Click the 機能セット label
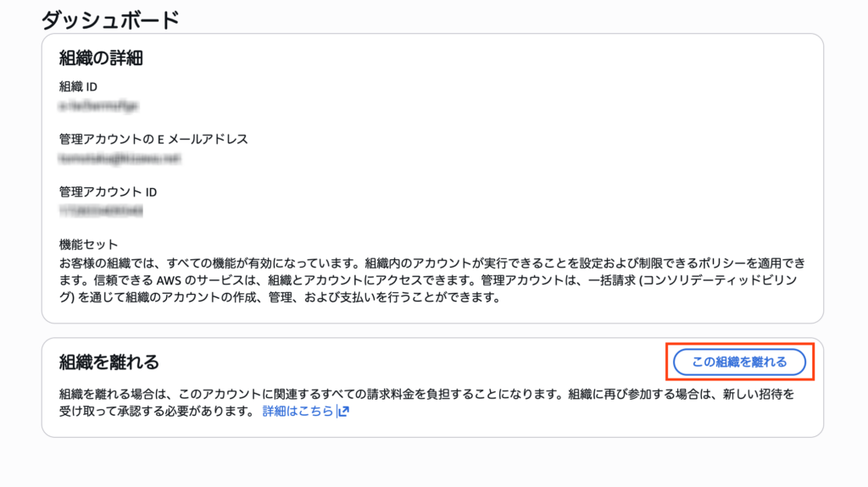This screenshot has width=868, height=487. [88, 244]
